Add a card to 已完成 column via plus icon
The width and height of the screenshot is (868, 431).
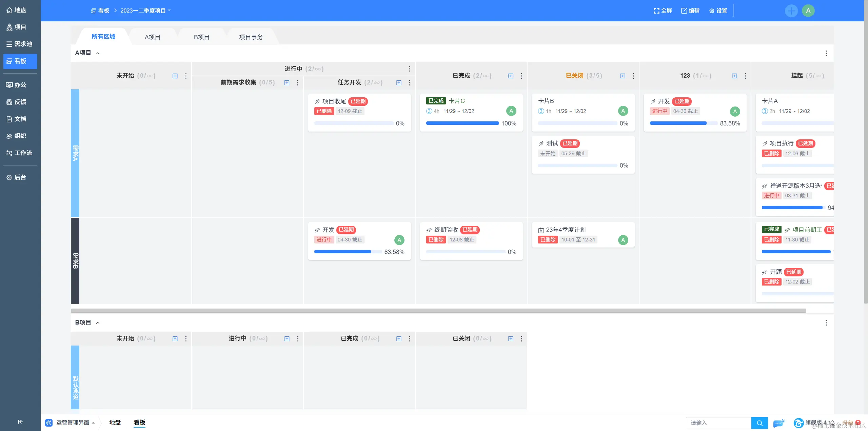click(510, 76)
